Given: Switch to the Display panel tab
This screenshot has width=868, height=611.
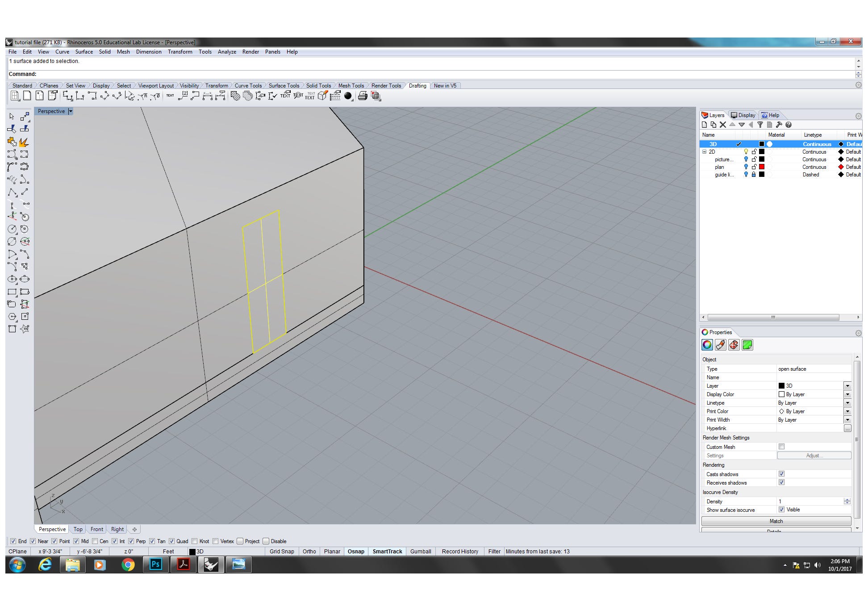Looking at the screenshot, I should 743,115.
